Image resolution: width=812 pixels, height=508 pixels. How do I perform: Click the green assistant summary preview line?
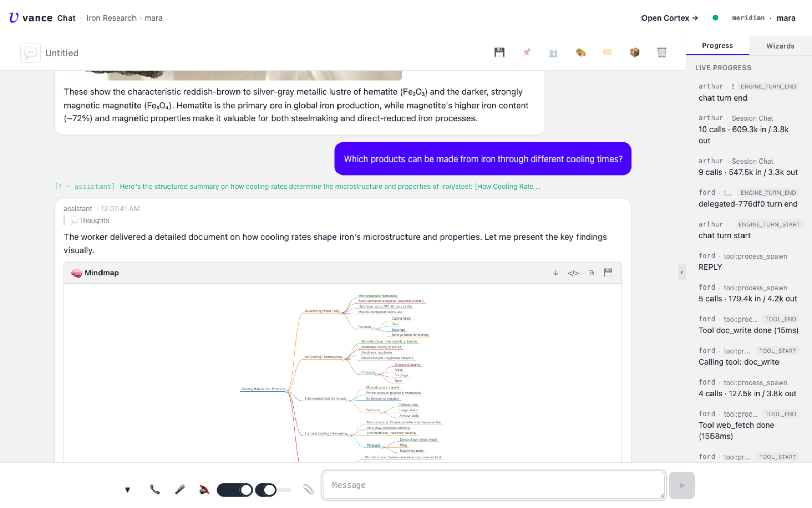click(298, 186)
